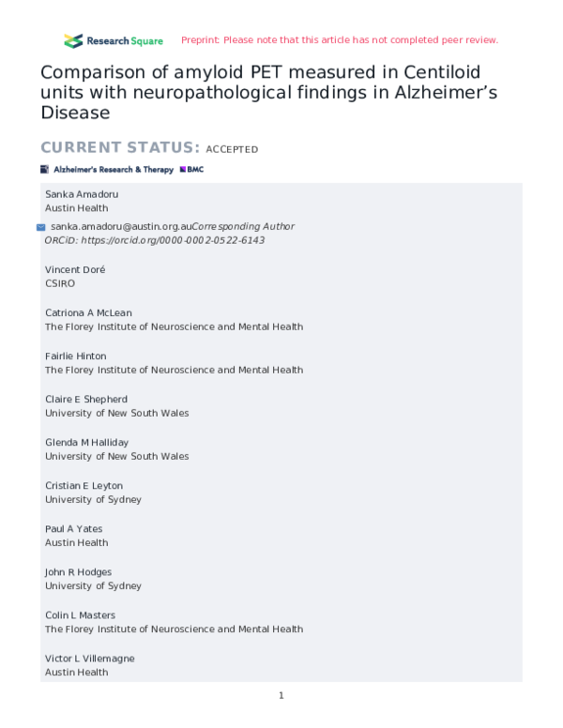Click the preprint peer review notice

pyautogui.click(x=339, y=40)
